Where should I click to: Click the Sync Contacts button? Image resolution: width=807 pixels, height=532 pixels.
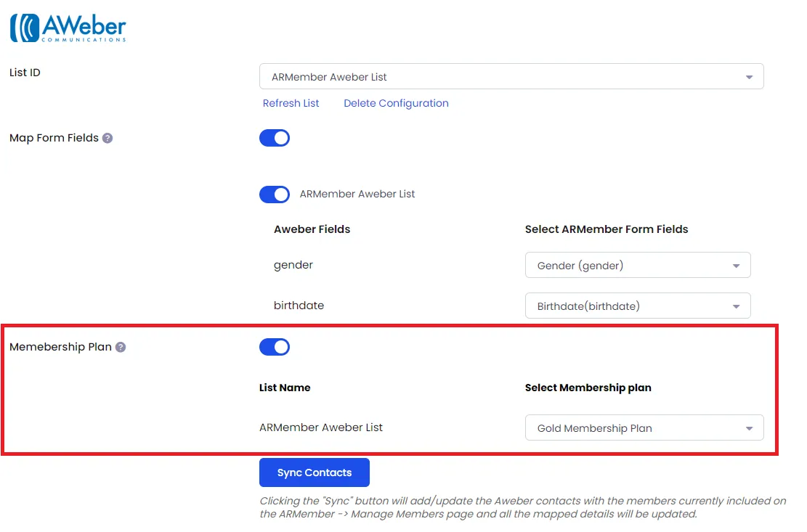pyautogui.click(x=315, y=473)
